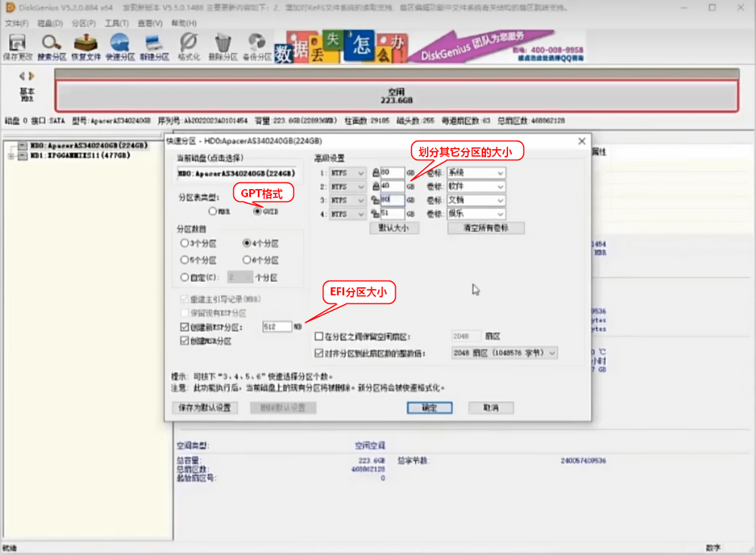Click the 新建分区 (New Partition) toolbar icon
The height and width of the screenshot is (555, 756).
click(154, 47)
